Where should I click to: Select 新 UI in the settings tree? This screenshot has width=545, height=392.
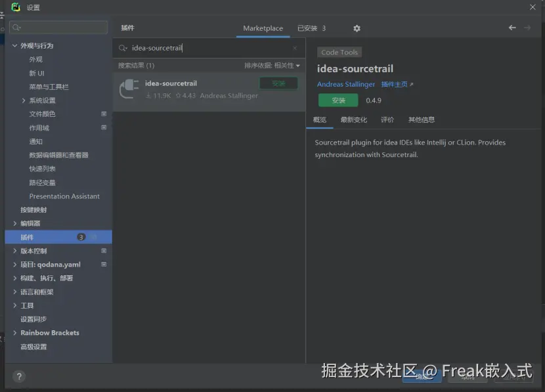coord(37,74)
